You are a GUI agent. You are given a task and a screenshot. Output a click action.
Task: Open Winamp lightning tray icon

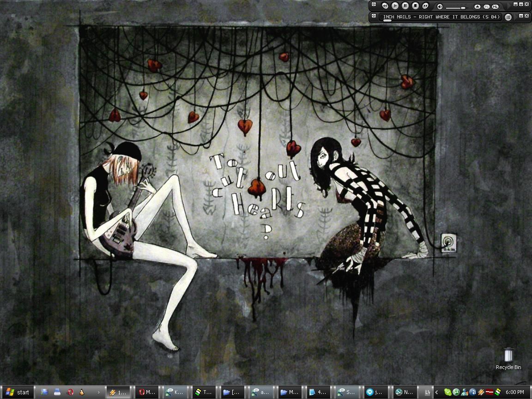tap(481, 392)
